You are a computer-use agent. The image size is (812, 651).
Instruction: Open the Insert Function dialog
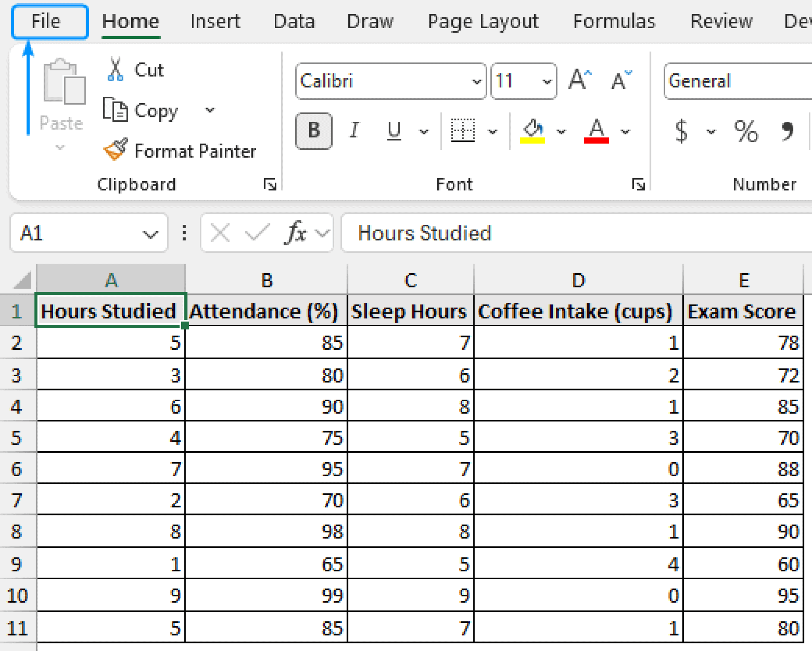[296, 233]
